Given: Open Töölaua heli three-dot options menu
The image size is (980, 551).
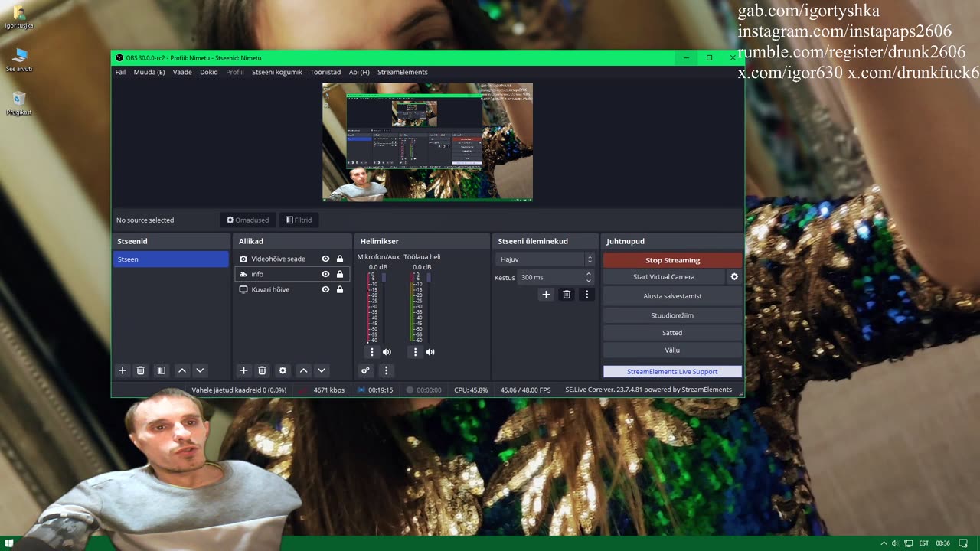Looking at the screenshot, I should click(415, 352).
